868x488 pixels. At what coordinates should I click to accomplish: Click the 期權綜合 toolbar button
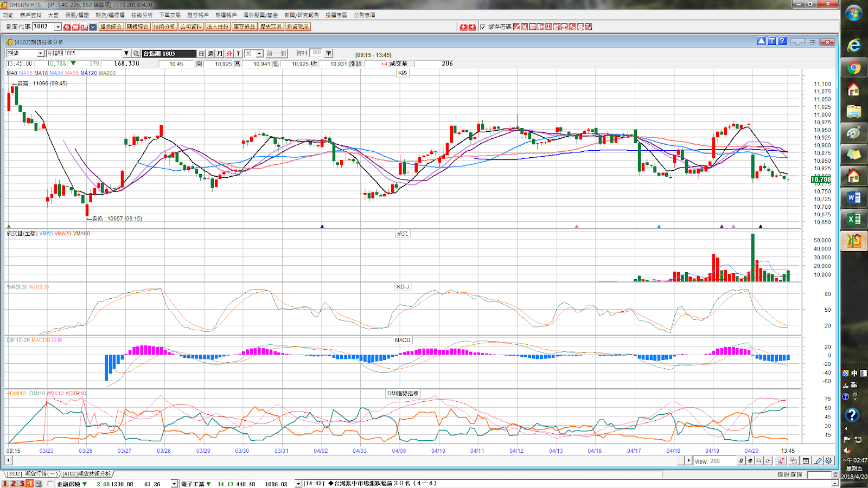137,27
